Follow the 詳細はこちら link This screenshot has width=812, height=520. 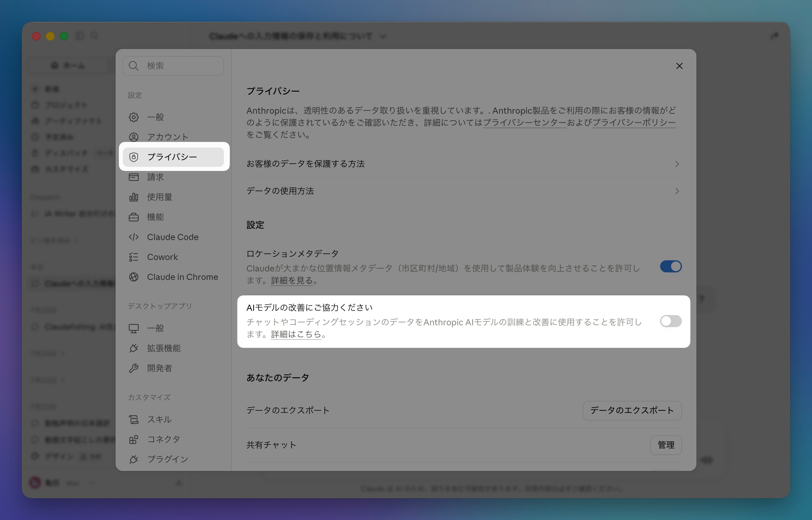click(296, 334)
